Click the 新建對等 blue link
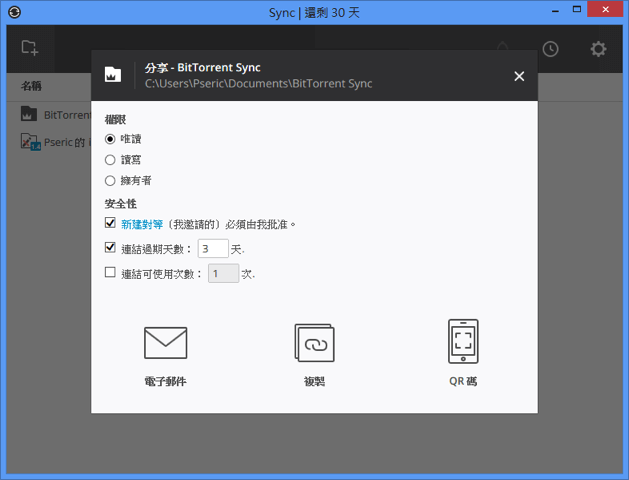This screenshot has height=480, width=629. pyautogui.click(x=142, y=224)
